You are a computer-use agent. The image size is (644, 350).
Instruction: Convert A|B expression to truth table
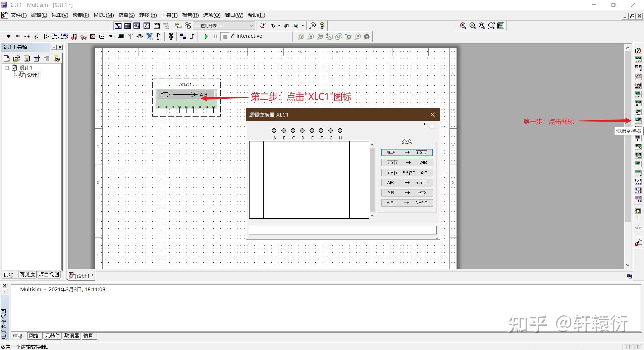[407, 183]
